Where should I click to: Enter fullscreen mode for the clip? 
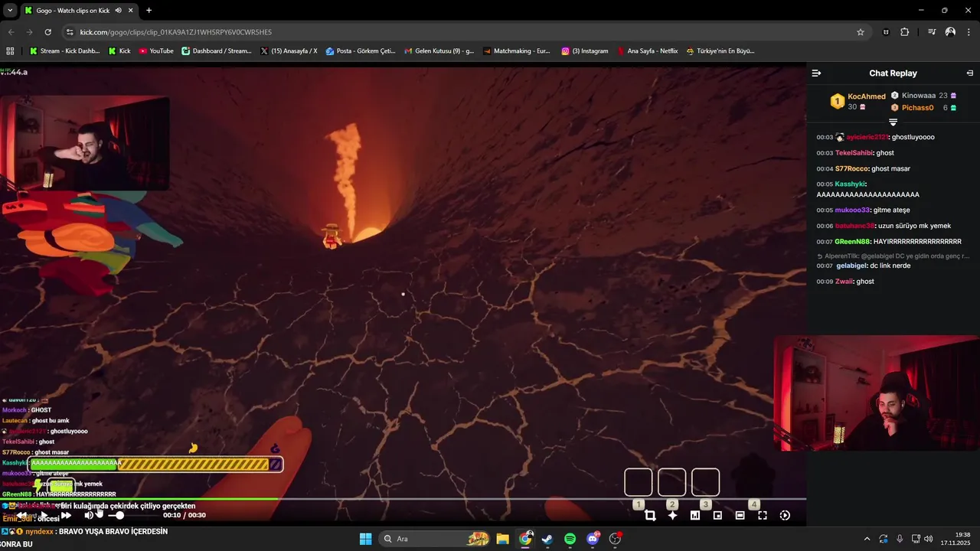tap(763, 516)
